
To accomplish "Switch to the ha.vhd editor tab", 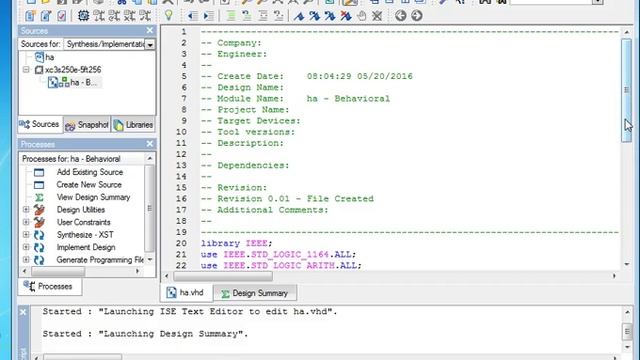I will (186, 293).
